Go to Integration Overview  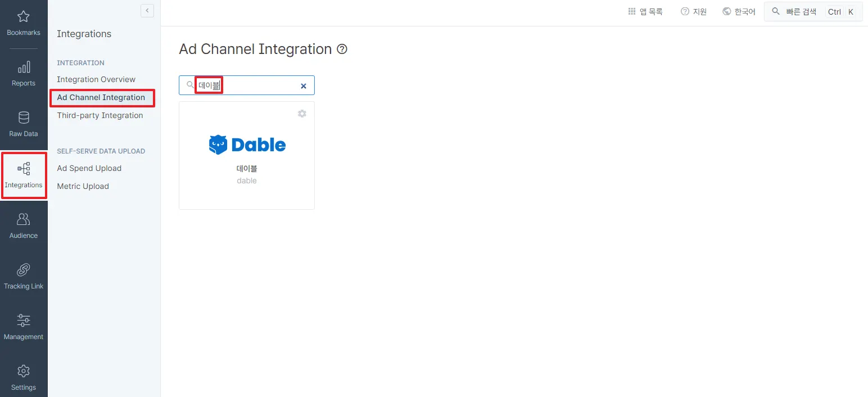pyautogui.click(x=96, y=79)
